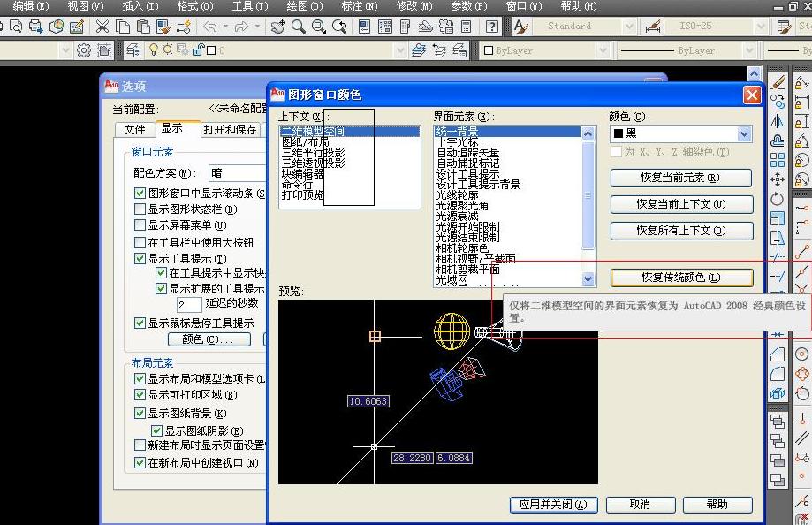The width and height of the screenshot is (812, 525).
Task: Open the 视图(V) menu
Action: pyautogui.click(x=86, y=6)
